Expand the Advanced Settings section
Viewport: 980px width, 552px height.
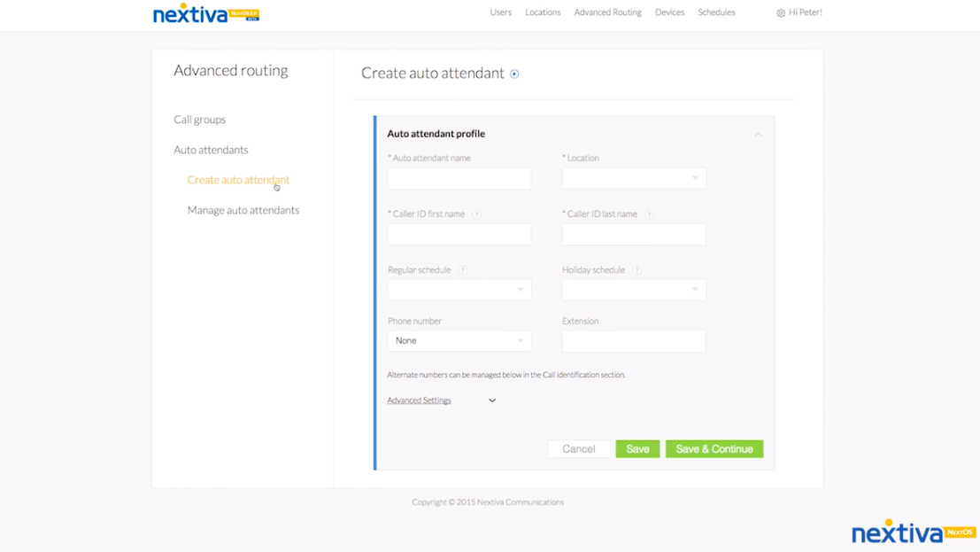(419, 400)
